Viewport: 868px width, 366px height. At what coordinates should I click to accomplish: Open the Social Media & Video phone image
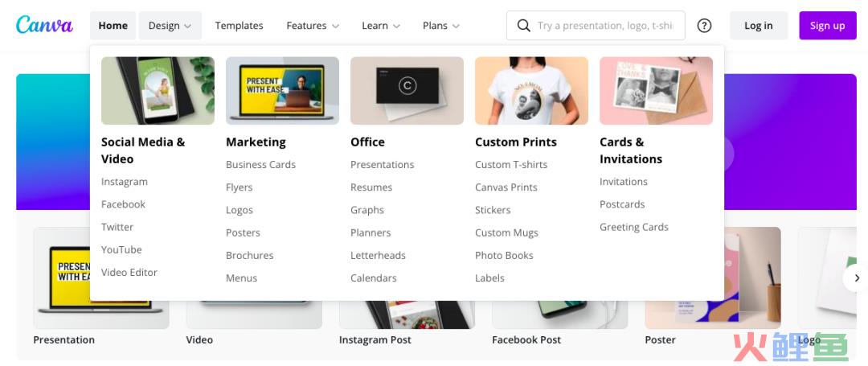158,91
